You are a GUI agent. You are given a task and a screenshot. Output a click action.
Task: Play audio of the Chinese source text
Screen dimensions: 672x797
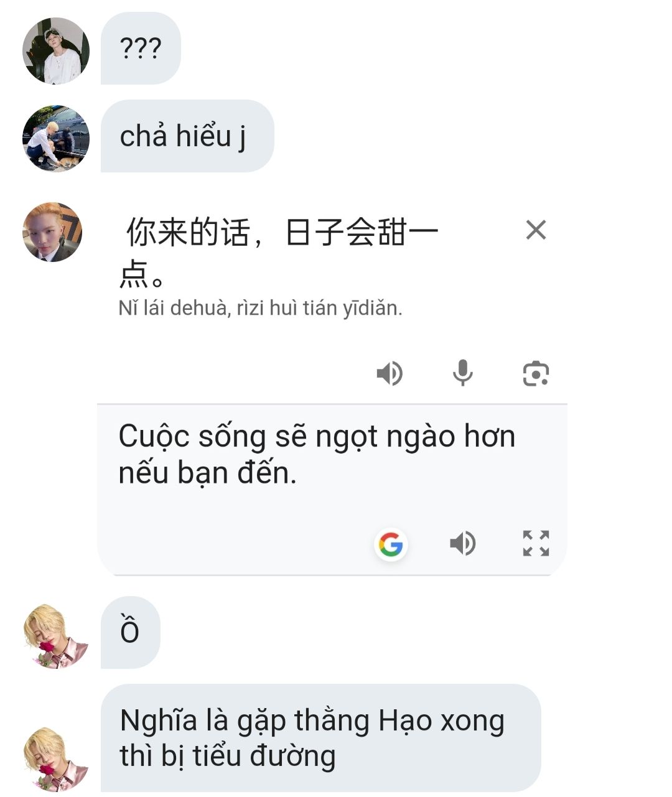point(390,373)
